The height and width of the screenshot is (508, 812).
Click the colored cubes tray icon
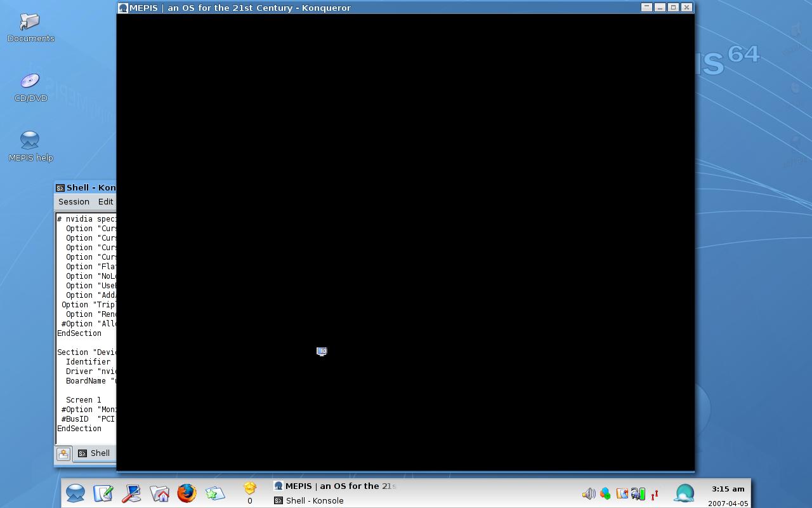[x=605, y=493]
